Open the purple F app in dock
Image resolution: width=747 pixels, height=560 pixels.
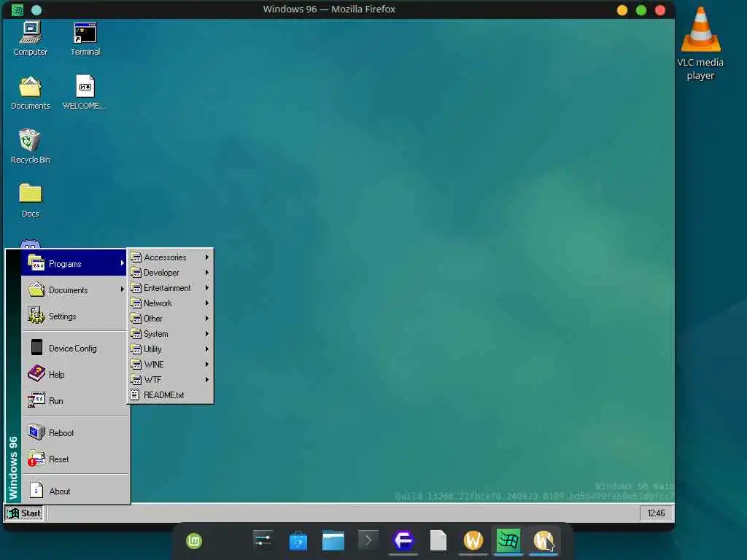coord(403,540)
